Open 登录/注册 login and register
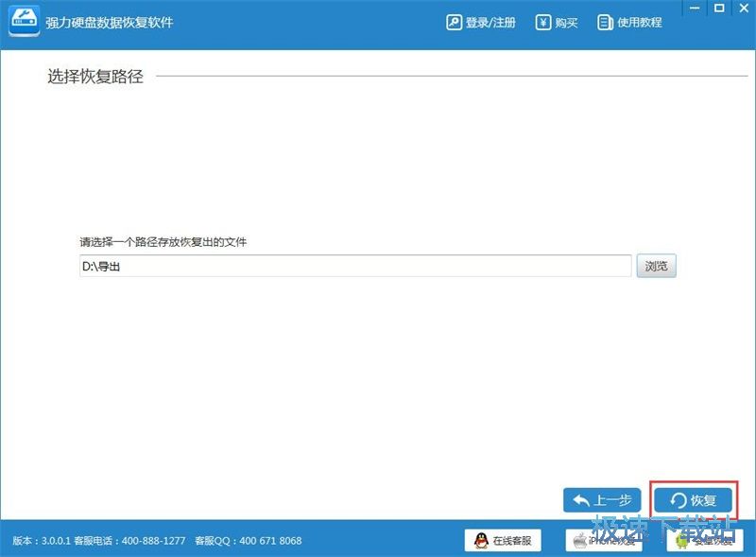Image resolution: width=756 pixels, height=557 pixels. point(481,23)
